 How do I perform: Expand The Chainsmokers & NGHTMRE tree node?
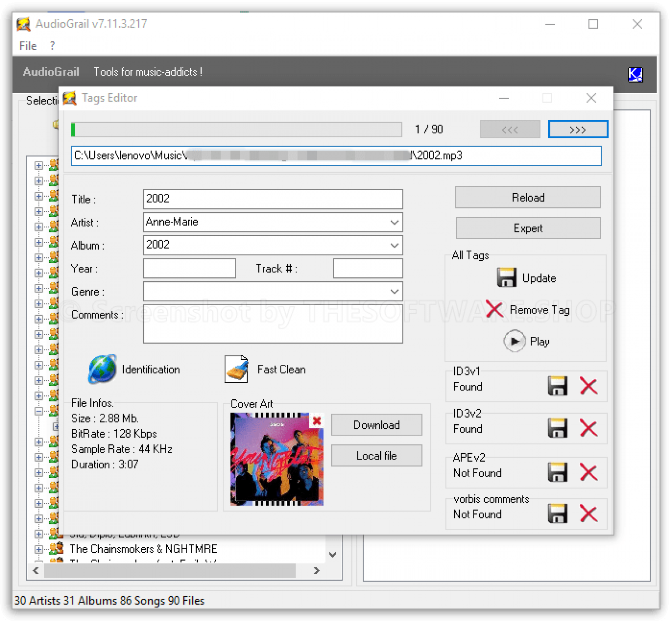(x=39, y=549)
